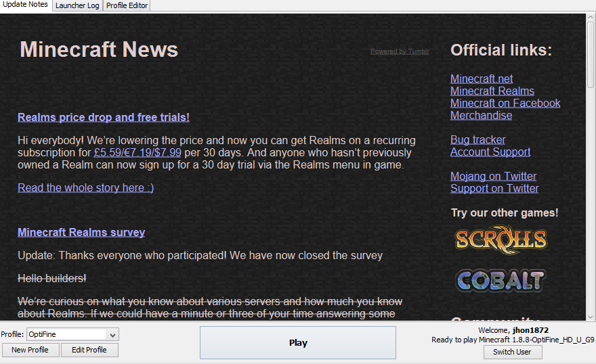Open the Profile Editor tab
Screen dimensions: 596x364
pyautogui.click(x=127, y=5)
